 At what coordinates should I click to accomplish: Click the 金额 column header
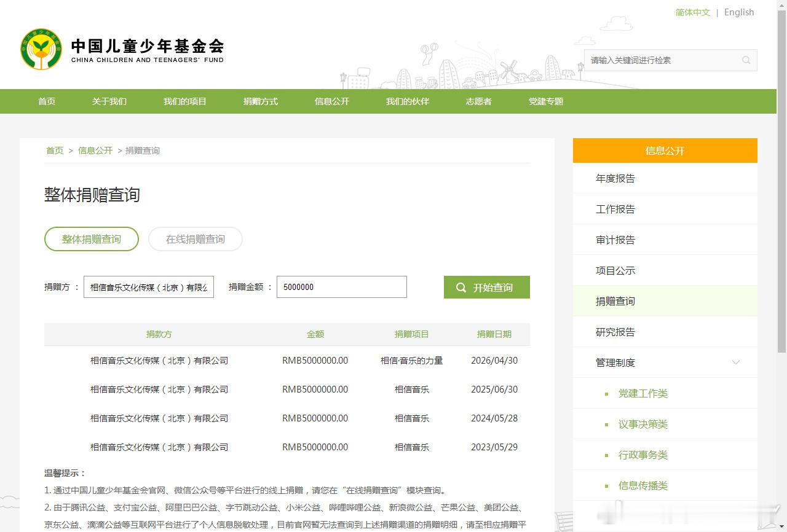click(x=315, y=334)
